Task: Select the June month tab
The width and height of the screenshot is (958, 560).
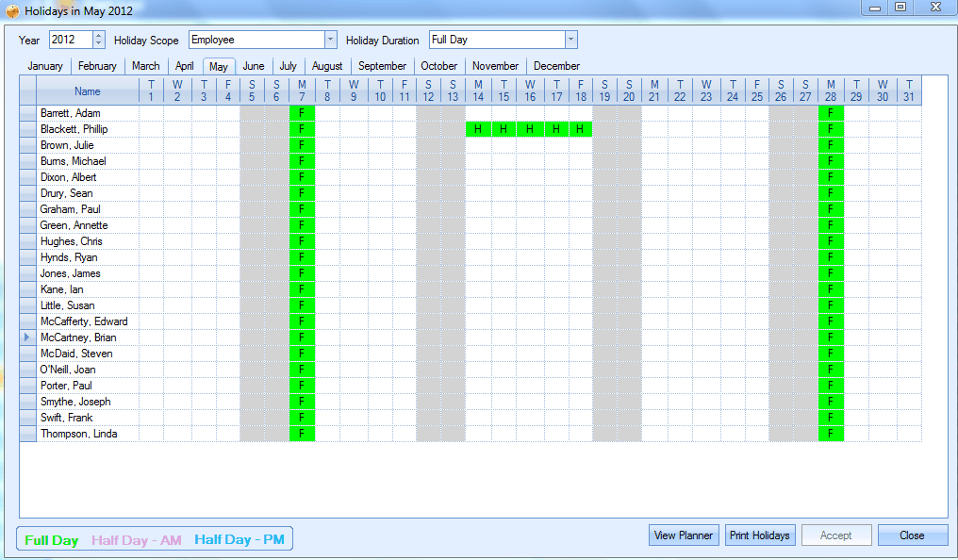Action: 253,66
